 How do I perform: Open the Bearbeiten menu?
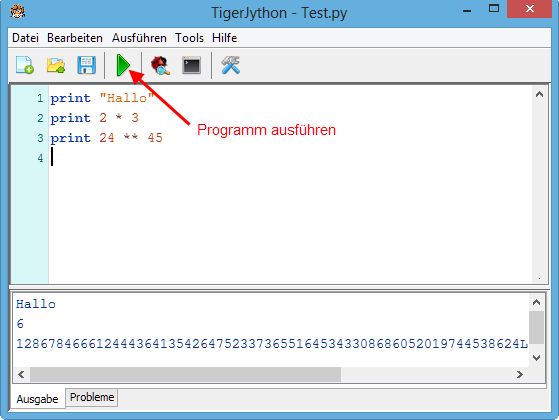(75, 38)
